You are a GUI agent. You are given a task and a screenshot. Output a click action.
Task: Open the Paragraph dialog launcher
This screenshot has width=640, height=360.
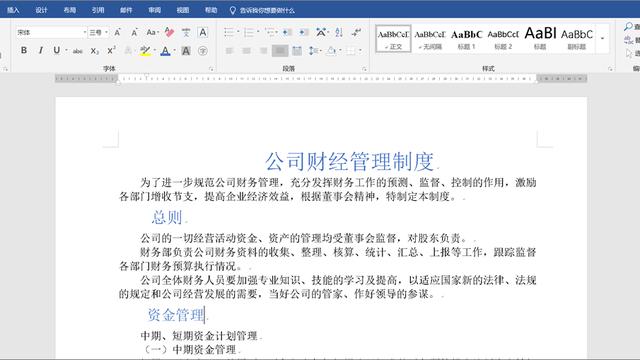click(x=364, y=69)
